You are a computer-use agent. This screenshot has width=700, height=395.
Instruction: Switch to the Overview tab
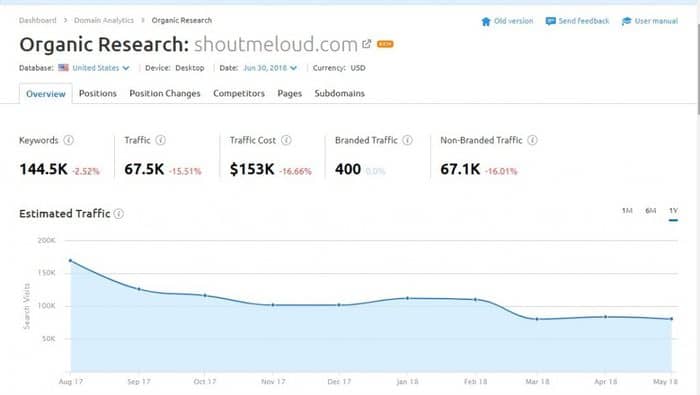[x=46, y=94]
